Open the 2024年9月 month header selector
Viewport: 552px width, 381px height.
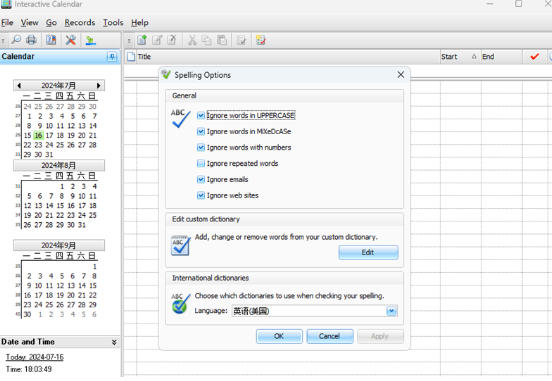coord(58,245)
